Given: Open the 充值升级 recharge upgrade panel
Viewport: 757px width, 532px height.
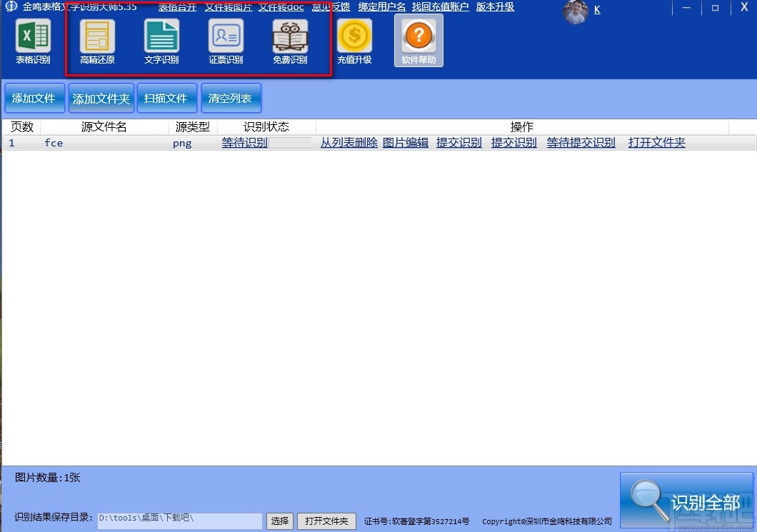Looking at the screenshot, I should point(354,41).
